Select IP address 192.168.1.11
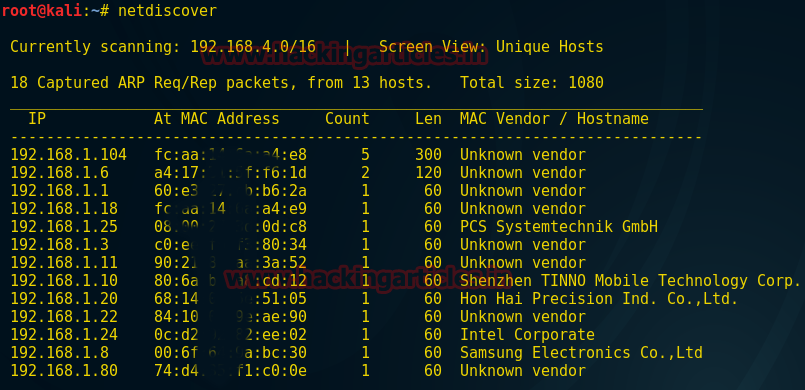Screen dimensions: 805x390 point(64,263)
